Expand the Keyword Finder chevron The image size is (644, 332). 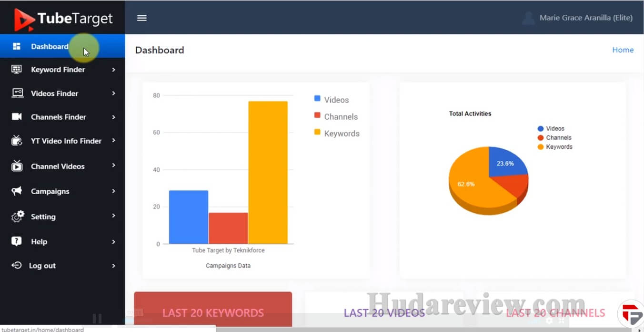point(113,70)
